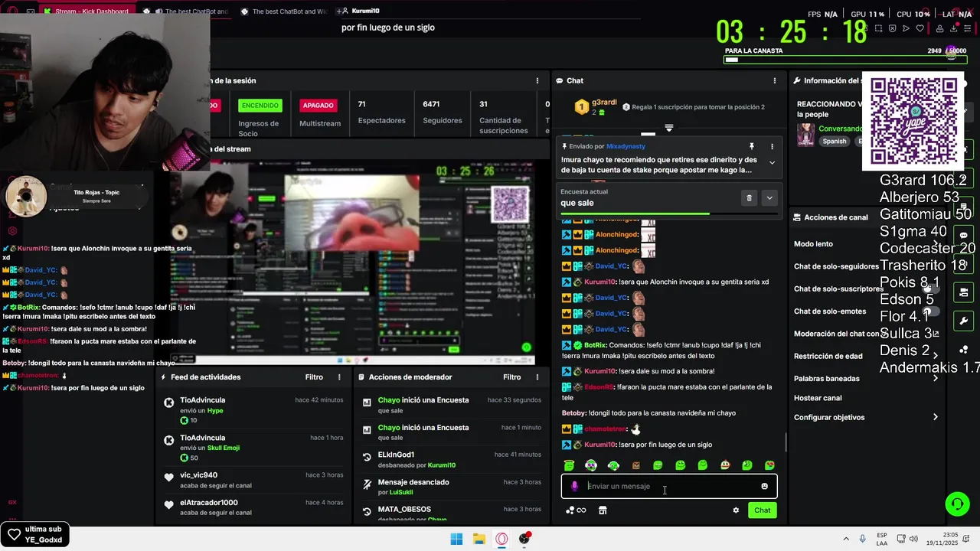Open session info panel three-dot menu

pos(537,80)
